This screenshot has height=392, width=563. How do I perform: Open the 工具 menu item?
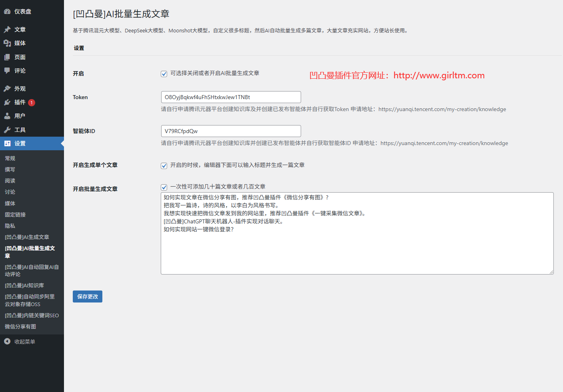pyautogui.click(x=32, y=130)
